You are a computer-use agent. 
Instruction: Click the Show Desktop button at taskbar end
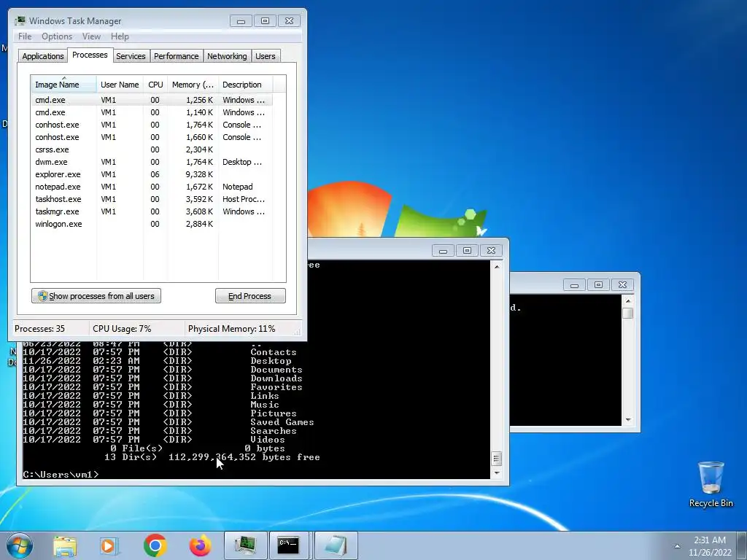click(x=743, y=545)
